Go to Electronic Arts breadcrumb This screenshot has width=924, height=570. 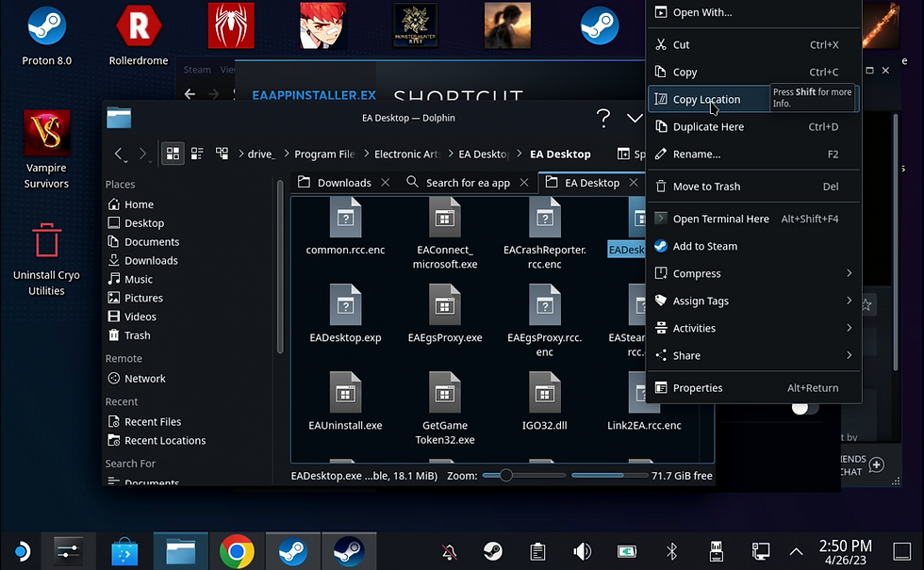click(x=406, y=154)
